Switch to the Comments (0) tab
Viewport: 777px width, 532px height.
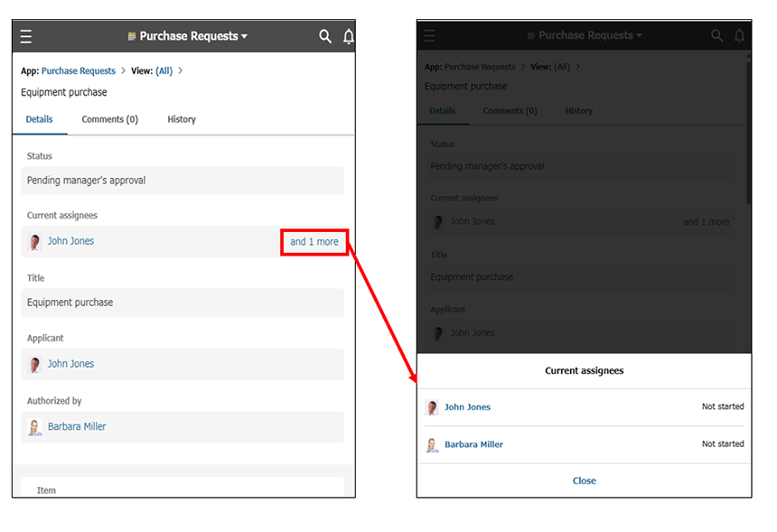click(x=109, y=118)
